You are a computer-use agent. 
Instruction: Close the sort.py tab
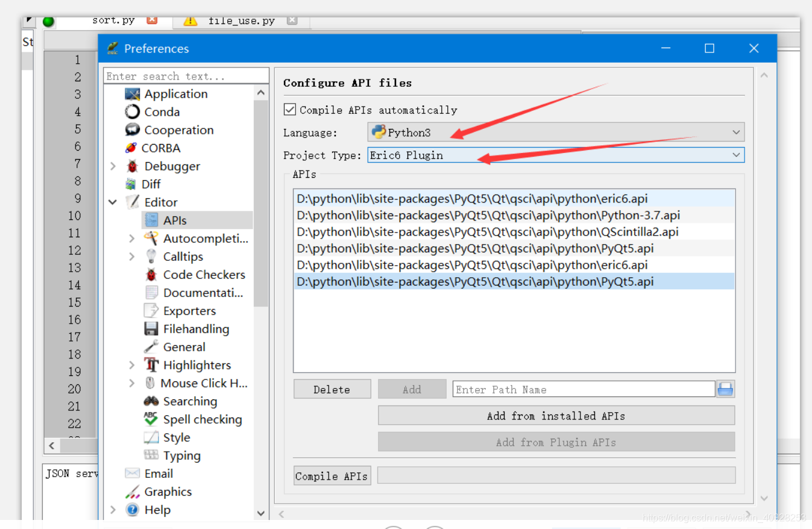(x=152, y=20)
